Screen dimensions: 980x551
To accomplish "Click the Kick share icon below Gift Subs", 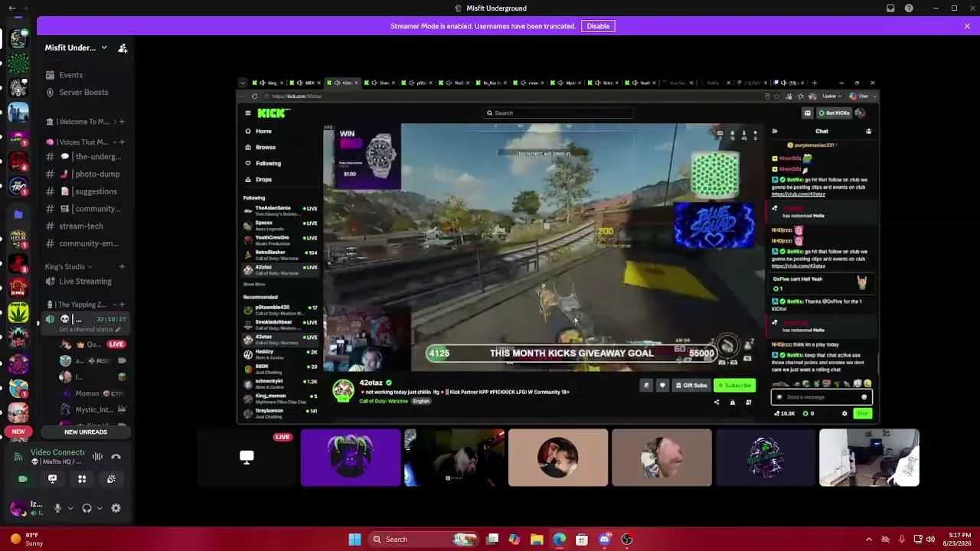I will point(717,403).
